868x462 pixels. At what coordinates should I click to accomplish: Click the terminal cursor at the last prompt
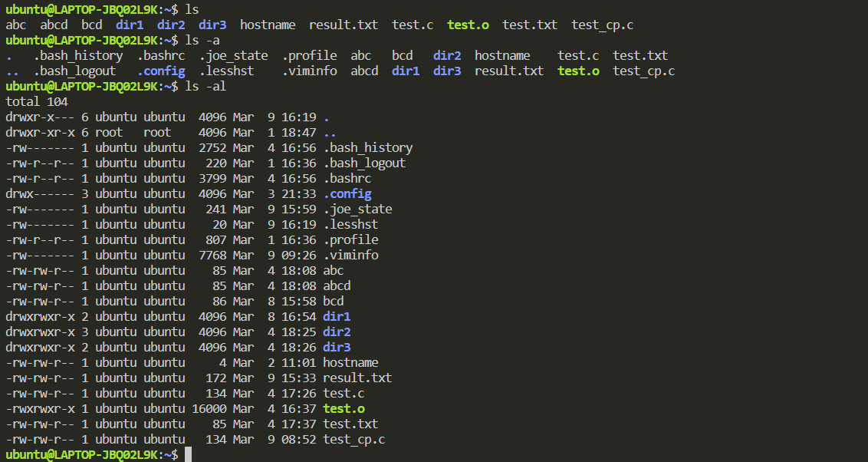[188, 455]
